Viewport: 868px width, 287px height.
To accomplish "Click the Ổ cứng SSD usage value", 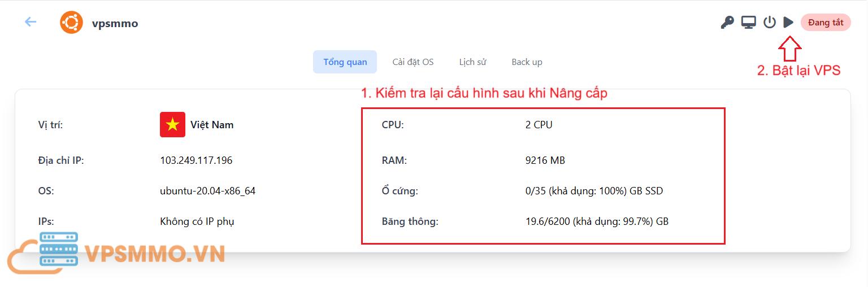I will (594, 191).
